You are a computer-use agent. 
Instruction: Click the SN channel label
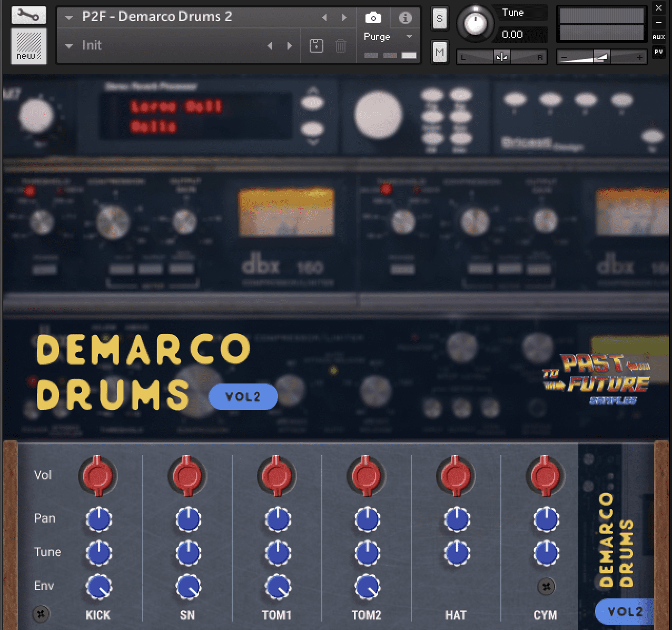tap(187, 615)
